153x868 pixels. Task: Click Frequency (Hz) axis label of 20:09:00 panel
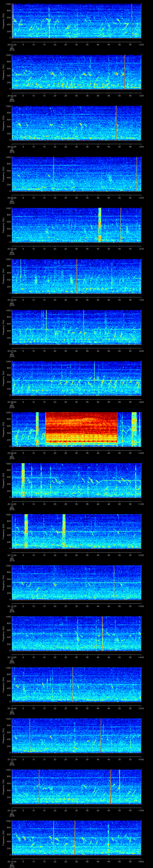(x=3, y=429)
